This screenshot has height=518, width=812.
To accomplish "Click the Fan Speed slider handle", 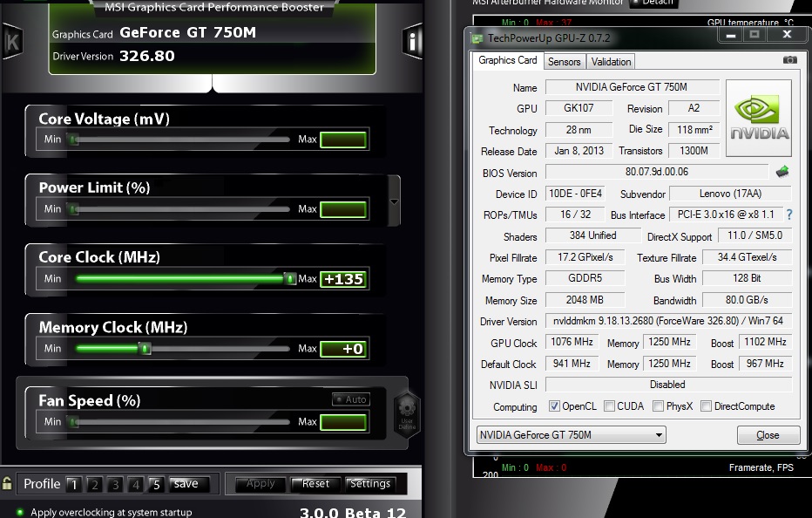I will tap(74, 422).
